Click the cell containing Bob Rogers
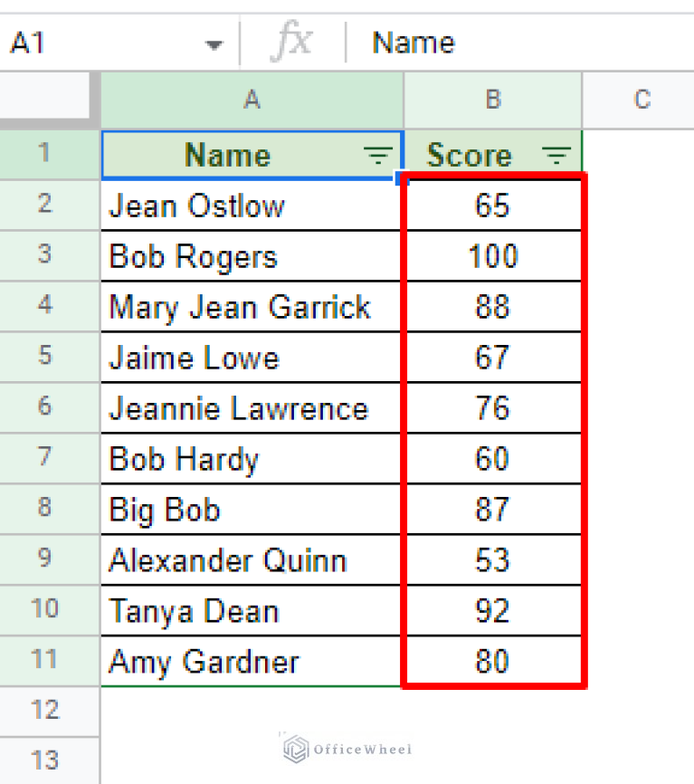Image resolution: width=694 pixels, height=784 pixels. [x=251, y=256]
